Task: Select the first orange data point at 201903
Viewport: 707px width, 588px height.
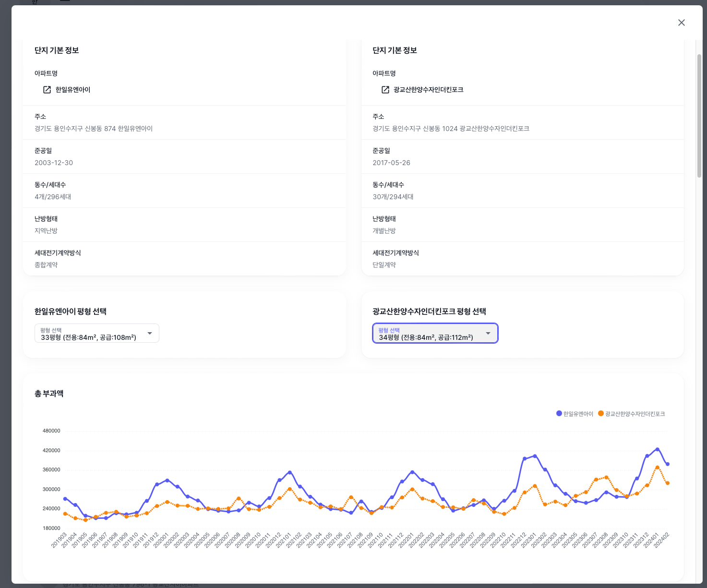Action: 65,514
